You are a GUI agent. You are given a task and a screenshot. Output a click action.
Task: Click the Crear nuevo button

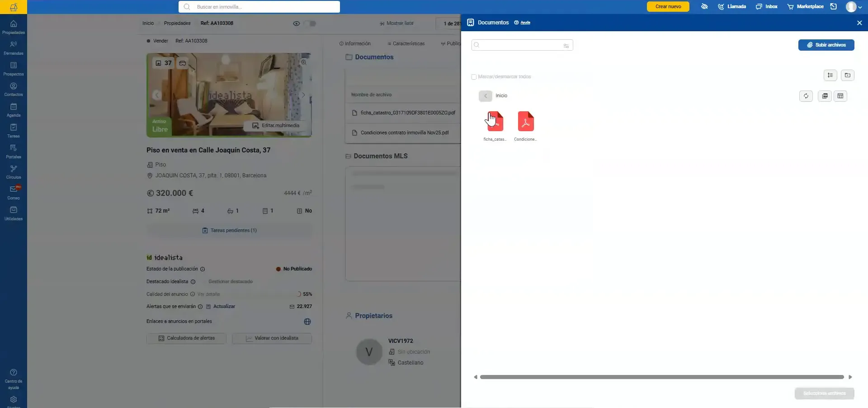(668, 6)
